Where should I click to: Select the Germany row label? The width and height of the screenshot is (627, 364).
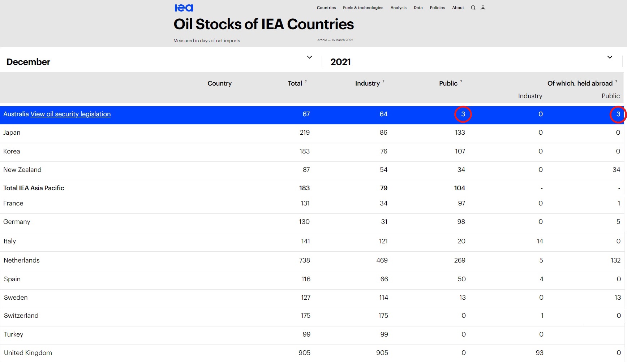click(x=17, y=222)
